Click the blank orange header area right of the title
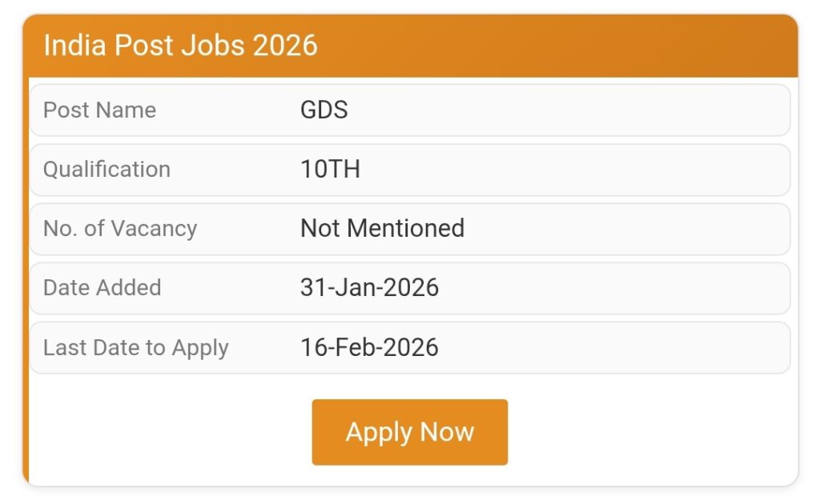Image resolution: width=820 pixels, height=504 pixels. (x=561, y=45)
